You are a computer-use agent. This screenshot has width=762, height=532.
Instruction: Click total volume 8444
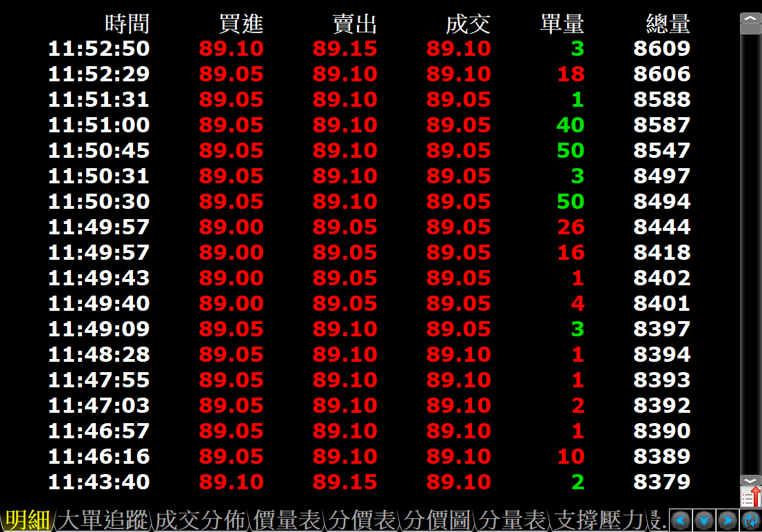coord(662,227)
